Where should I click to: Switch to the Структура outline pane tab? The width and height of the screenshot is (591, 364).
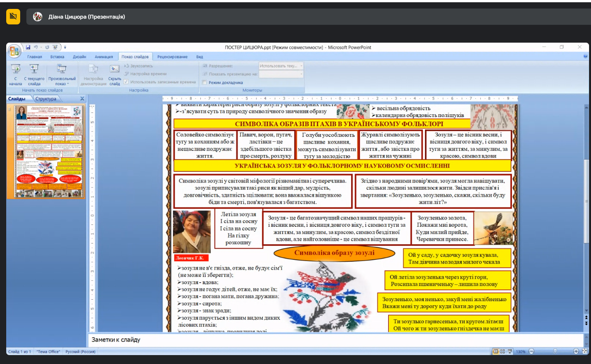tap(46, 99)
